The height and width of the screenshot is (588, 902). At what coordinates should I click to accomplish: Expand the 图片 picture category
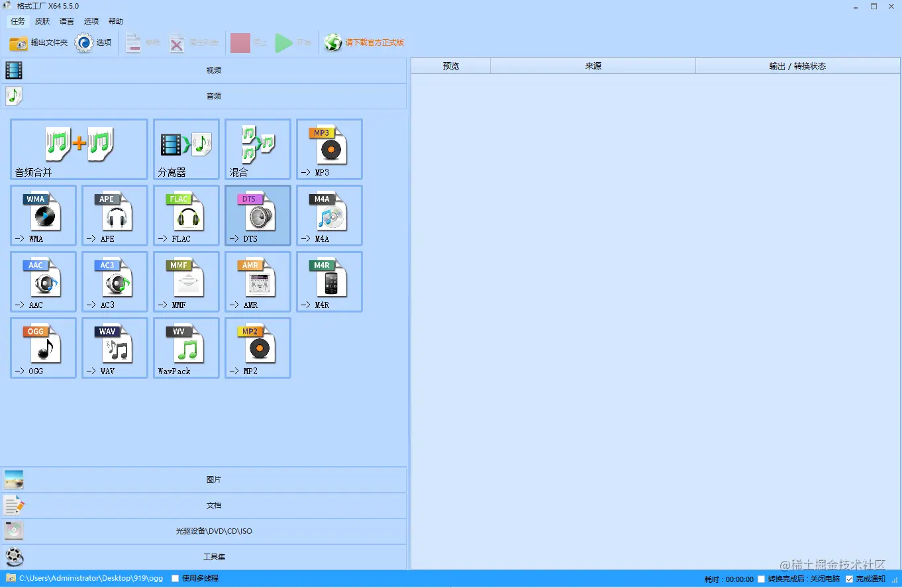point(203,479)
